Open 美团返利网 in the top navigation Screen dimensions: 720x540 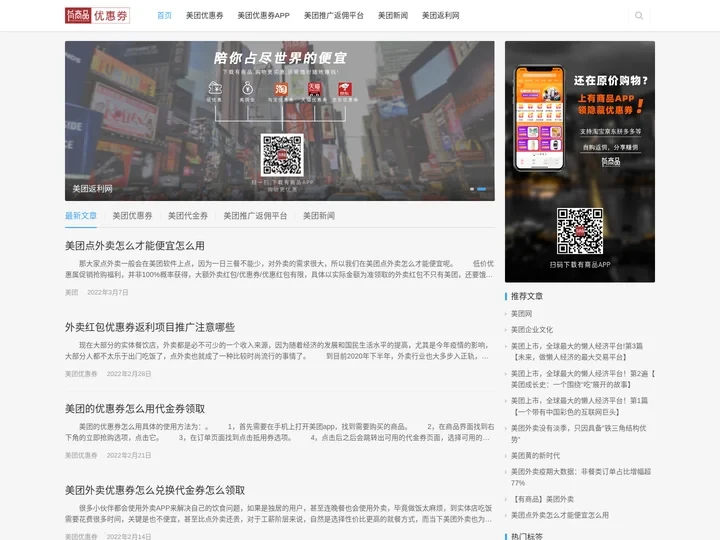click(441, 16)
